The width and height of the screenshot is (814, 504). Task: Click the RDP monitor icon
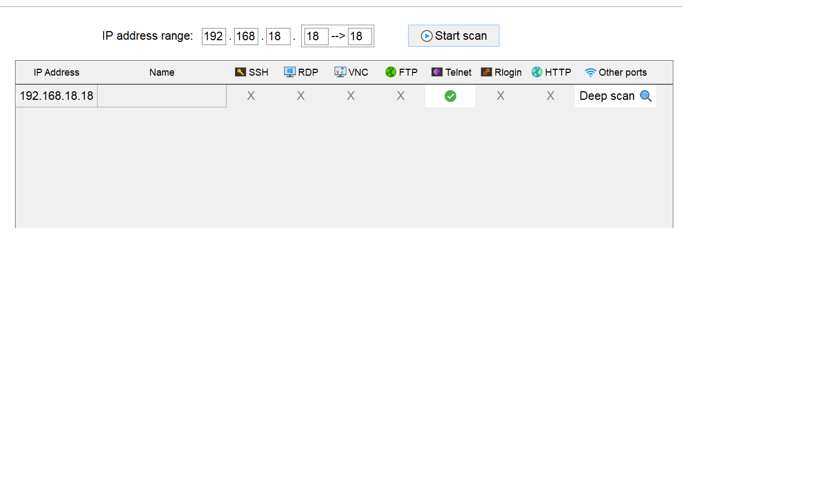(290, 72)
